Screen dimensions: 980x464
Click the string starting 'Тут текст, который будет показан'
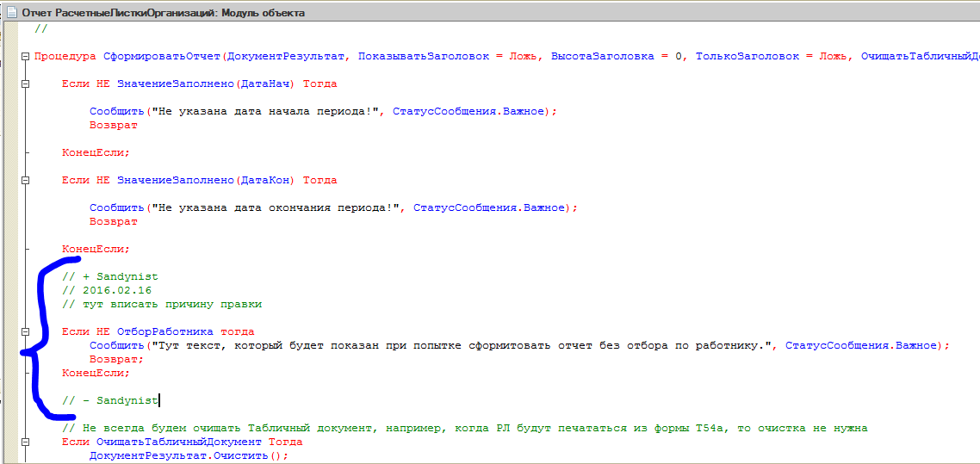tap(462, 345)
